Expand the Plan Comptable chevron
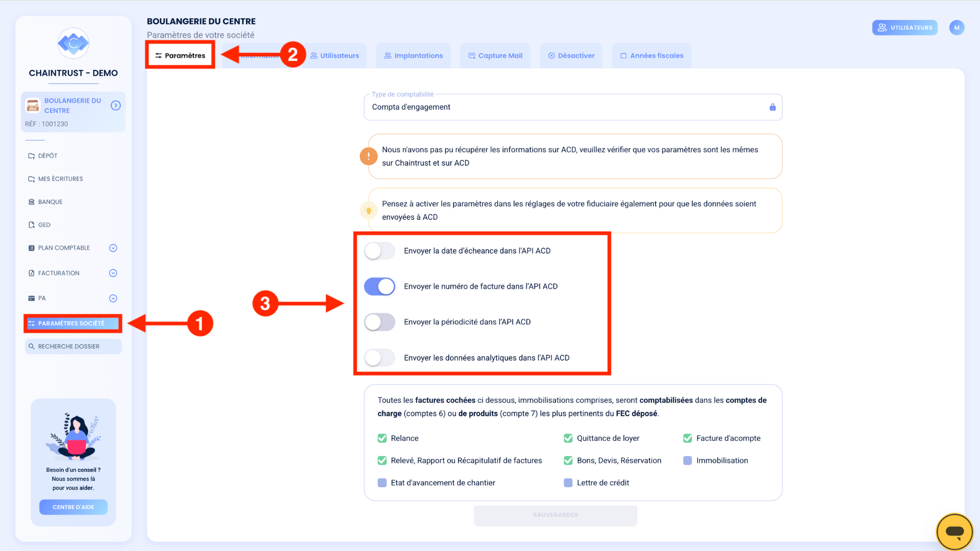This screenshot has height=551, width=980. (x=113, y=248)
